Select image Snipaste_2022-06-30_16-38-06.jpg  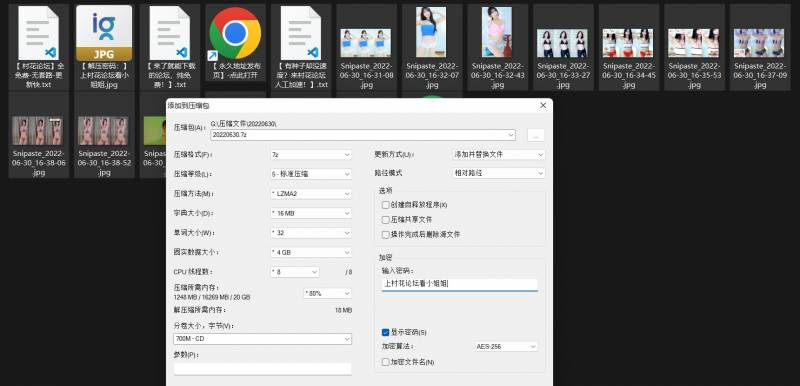(x=38, y=131)
